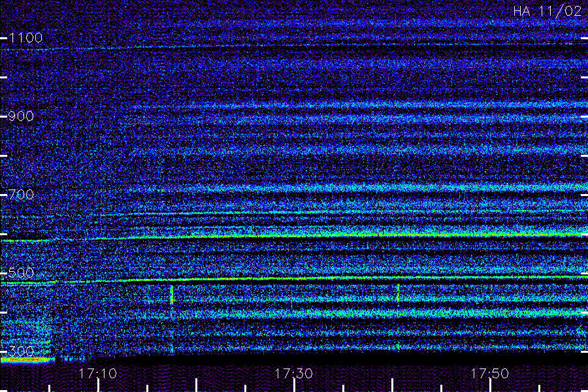
Task: Click the 17:50 time axis label
Action: pos(490,373)
